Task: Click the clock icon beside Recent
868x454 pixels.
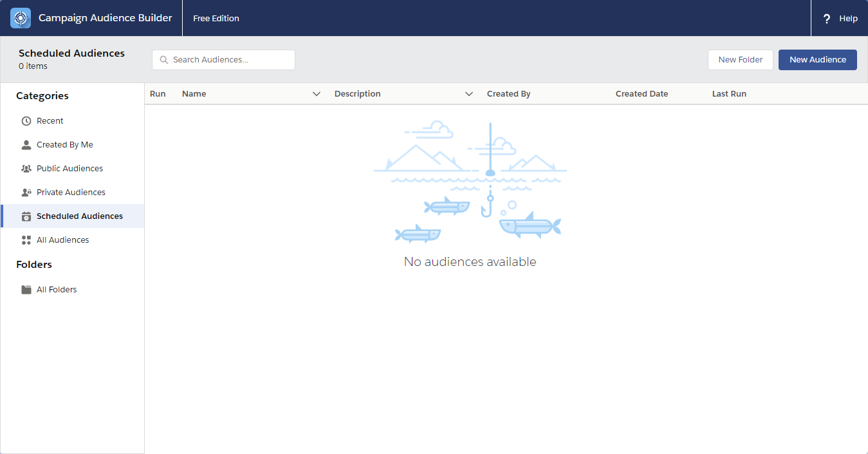Action: click(26, 120)
